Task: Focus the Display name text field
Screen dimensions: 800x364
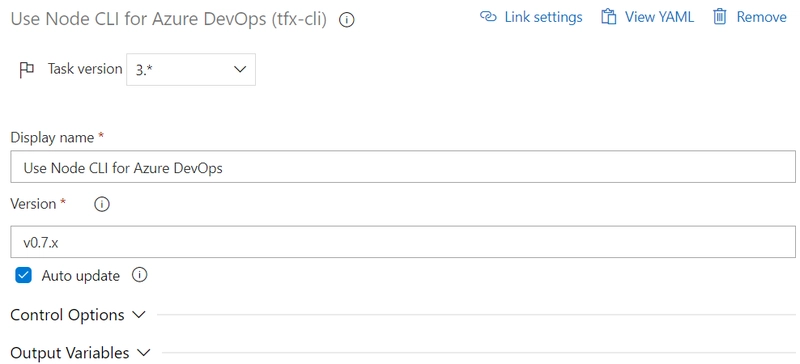Action: (403, 166)
